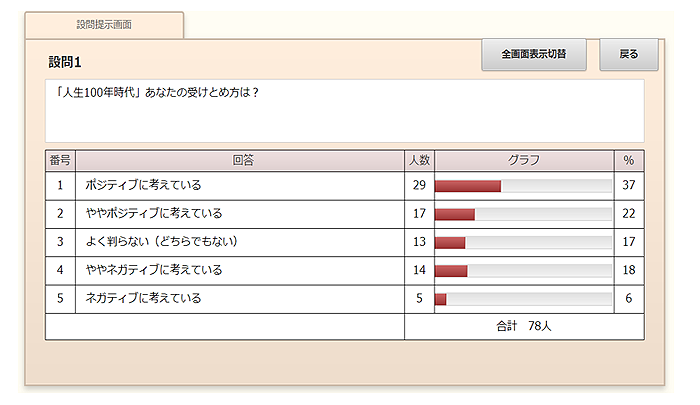
Task: Click the ネガティブに考えている answer row
Action: pyautogui.click(x=143, y=298)
